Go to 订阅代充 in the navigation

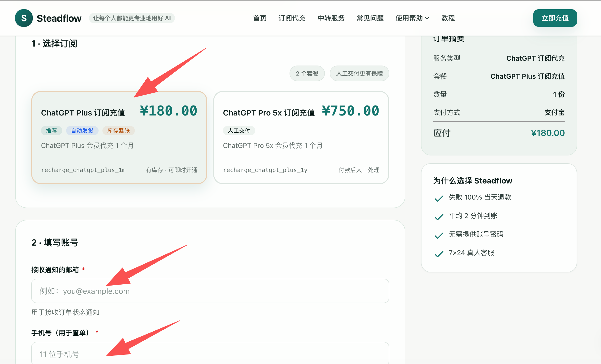click(292, 18)
